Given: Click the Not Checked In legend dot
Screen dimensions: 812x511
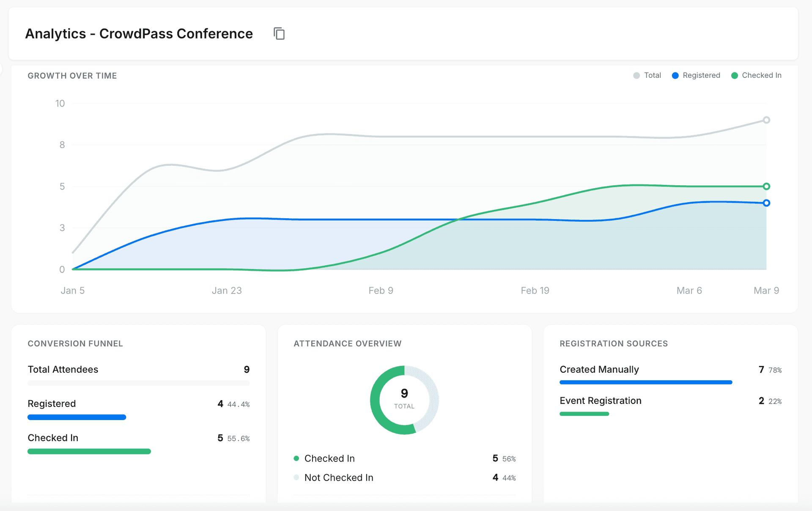Looking at the screenshot, I should tap(296, 477).
